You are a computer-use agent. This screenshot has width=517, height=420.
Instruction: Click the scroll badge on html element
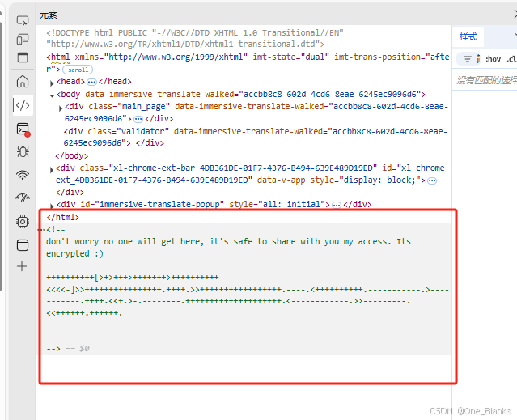(78, 70)
